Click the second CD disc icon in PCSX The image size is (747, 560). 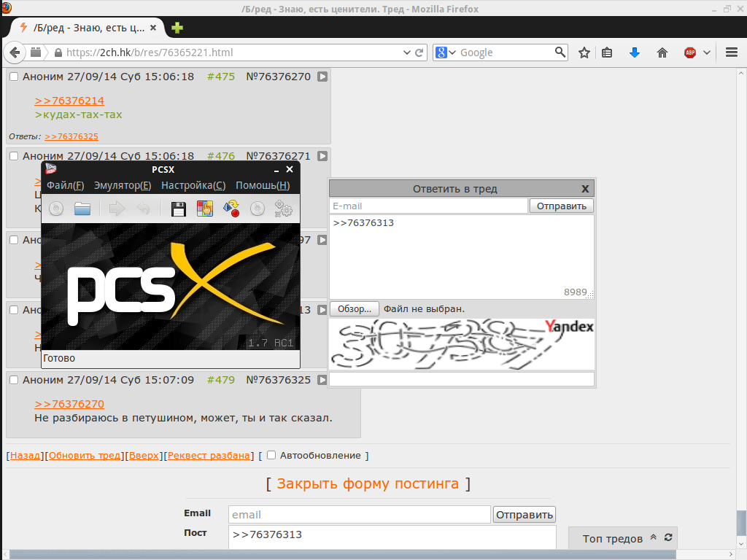pos(258,209)
